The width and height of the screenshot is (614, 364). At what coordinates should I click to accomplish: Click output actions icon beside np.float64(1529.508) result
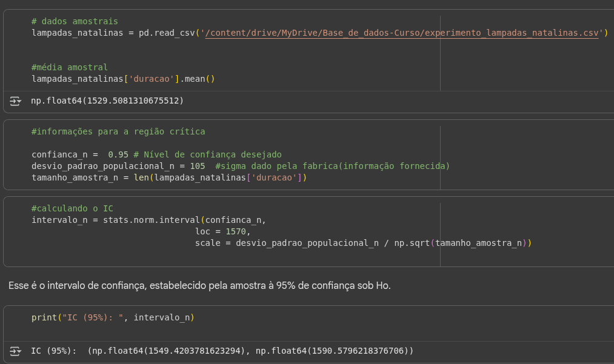(16, 101)
